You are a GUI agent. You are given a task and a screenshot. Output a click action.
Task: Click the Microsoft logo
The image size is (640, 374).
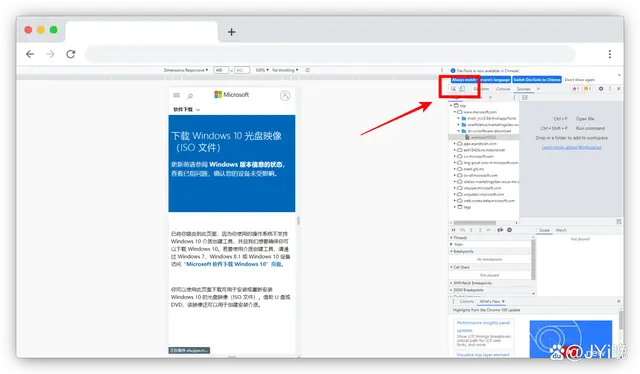click(231, 94)
